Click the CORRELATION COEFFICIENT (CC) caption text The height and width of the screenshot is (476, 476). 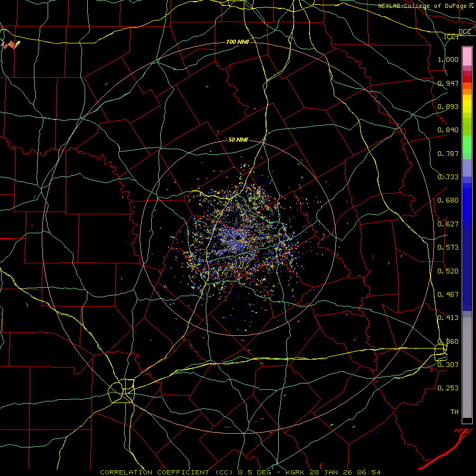pyautogui.click(x=166, y=472)
